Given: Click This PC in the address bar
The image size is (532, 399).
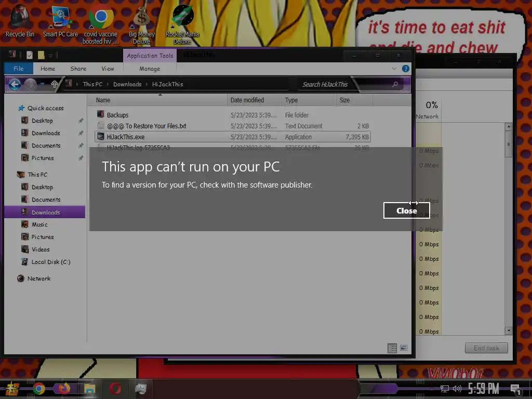Looking at the screenshot, I should tap(92, 84).
